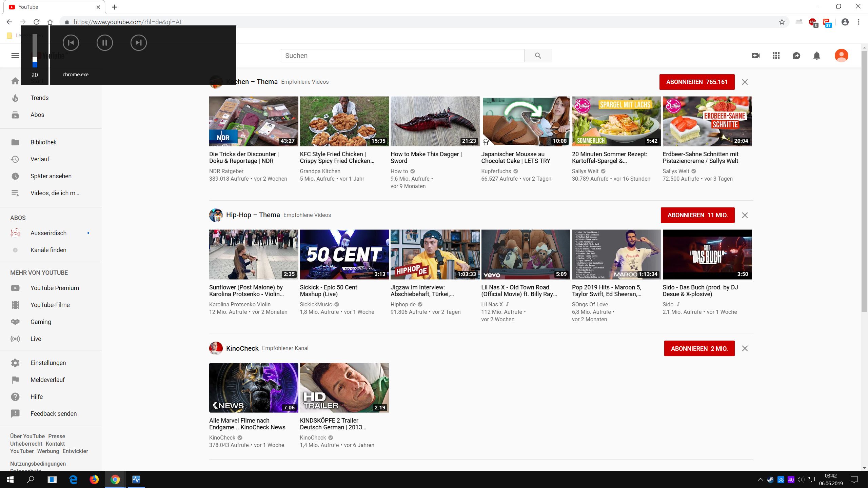Screen dimensions: 868x488
Task: Open Chrome three-dot menu
Action: [x=859, y=22]
